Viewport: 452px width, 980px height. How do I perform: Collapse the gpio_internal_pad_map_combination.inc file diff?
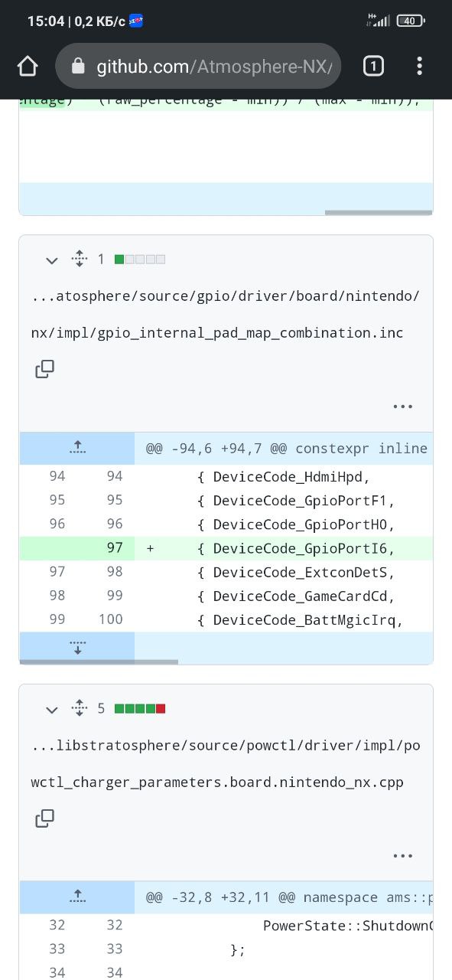52,260
